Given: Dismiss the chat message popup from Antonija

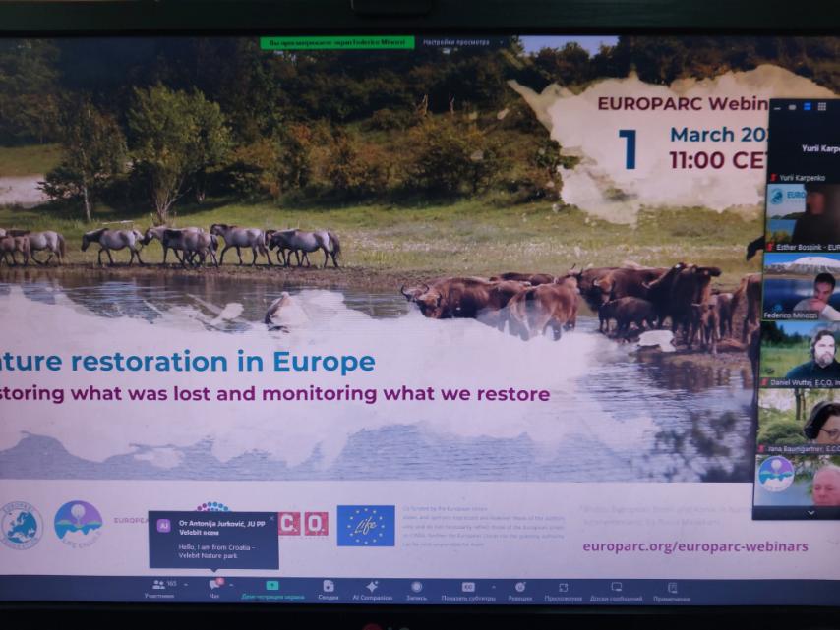Looking at the screenshot, I should [x=272, y=518].
